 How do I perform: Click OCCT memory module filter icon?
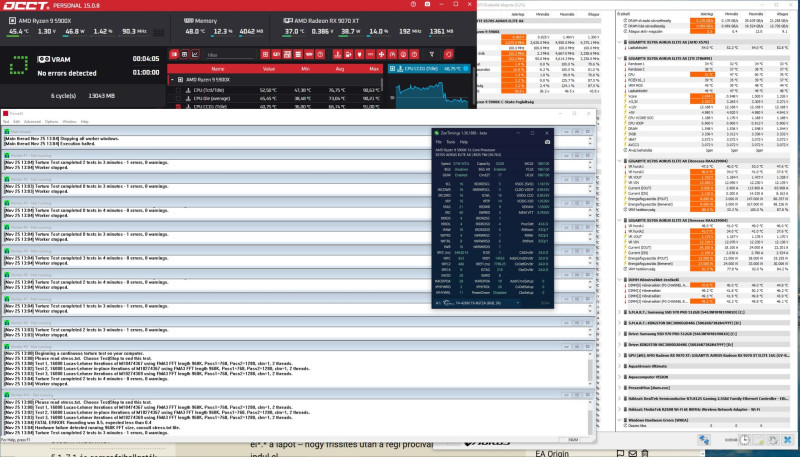309,55
